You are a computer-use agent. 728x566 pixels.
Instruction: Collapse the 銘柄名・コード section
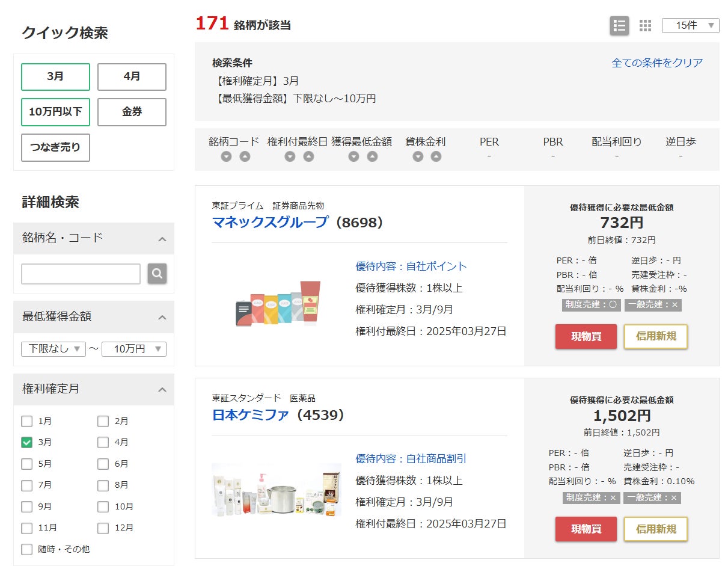click(94, 238)
